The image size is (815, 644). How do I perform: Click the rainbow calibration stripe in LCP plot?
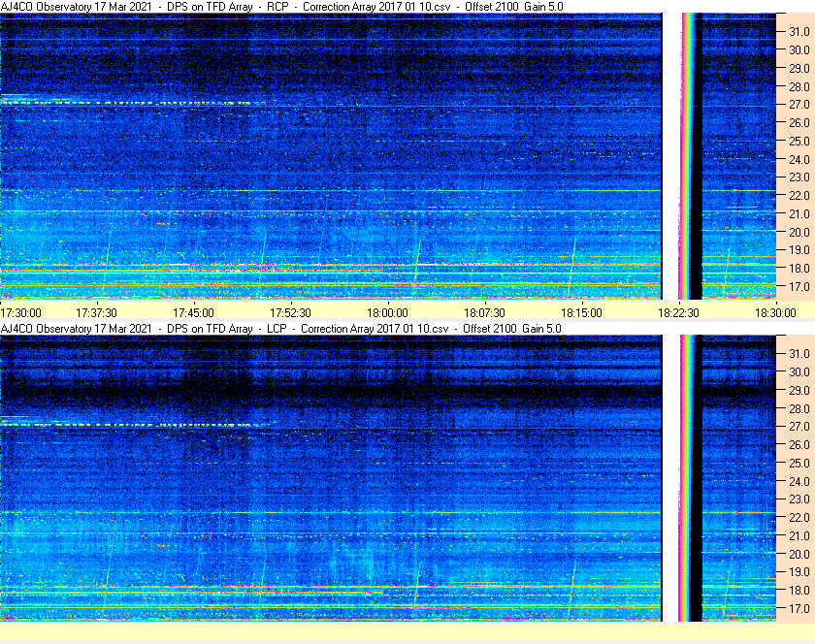coord(690,477)
